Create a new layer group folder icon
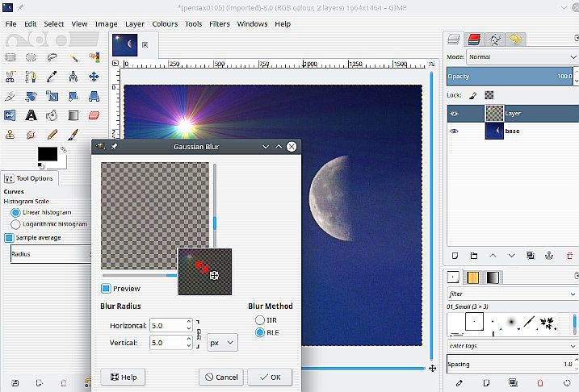The width and height of the screenshot is (579, 392). click(474, 255)
